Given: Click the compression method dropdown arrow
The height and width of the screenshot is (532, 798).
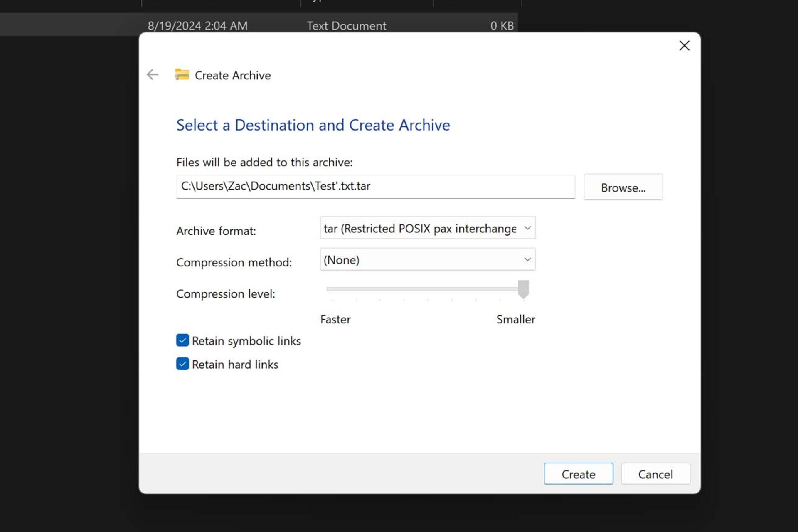Looking at the screenshot, I should tap(527, 259).
